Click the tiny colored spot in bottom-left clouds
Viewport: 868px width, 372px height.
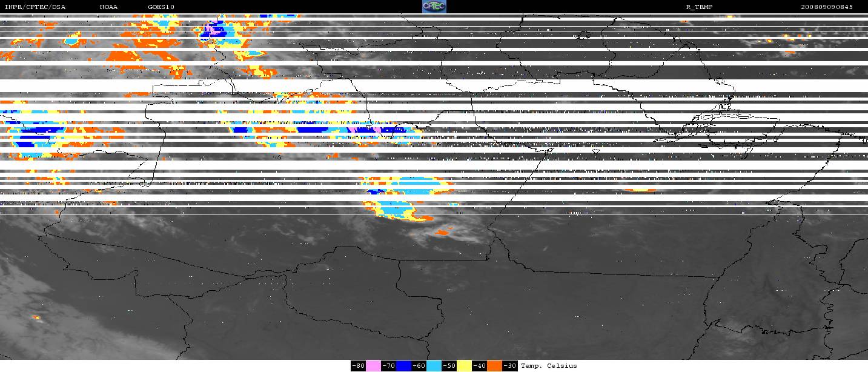pos(36,317)
